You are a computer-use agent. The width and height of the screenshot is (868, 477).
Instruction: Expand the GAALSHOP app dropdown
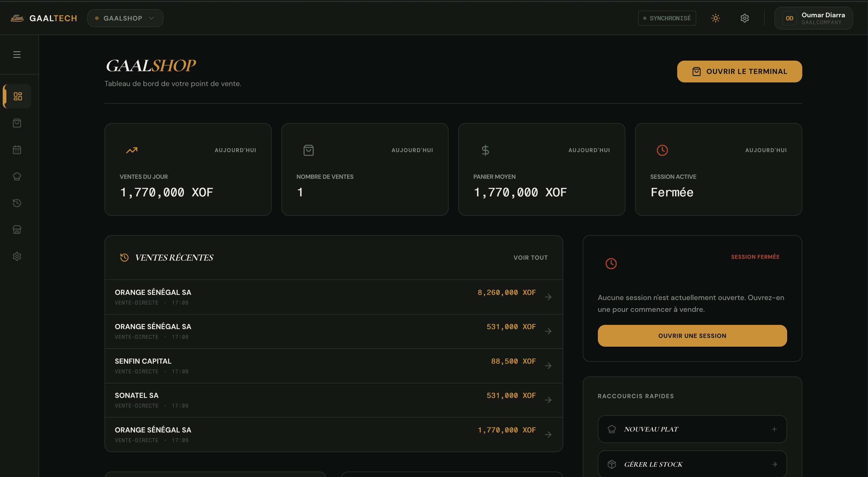[x=125, y=18]
